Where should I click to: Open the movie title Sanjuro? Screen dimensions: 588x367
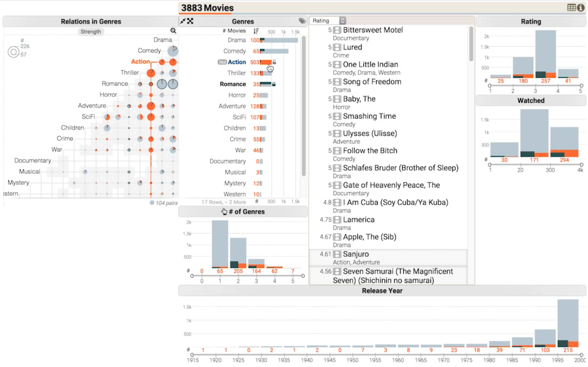356,254
